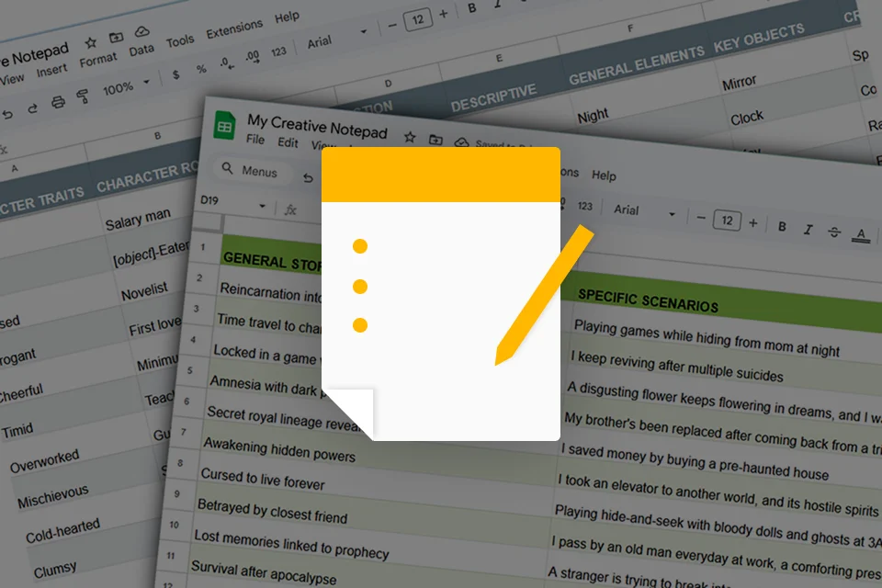Click the move-to-folder icon in back window
Image resolution: width=882 pixels, height=588 pixels.
tap(116, 37)
